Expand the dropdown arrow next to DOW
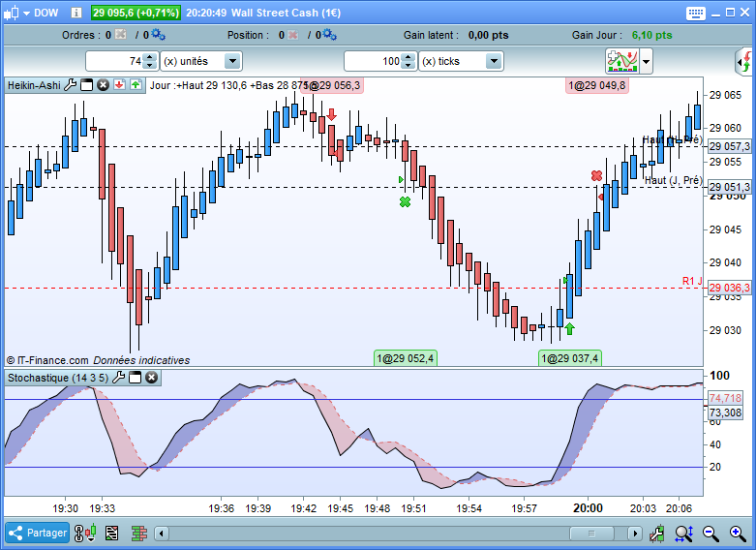756x550 pixels. 26,13
